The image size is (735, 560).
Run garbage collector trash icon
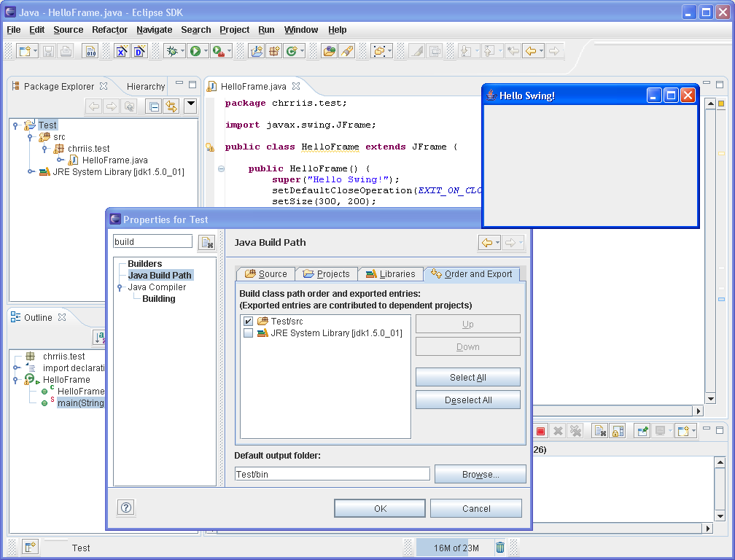(500, 548)
